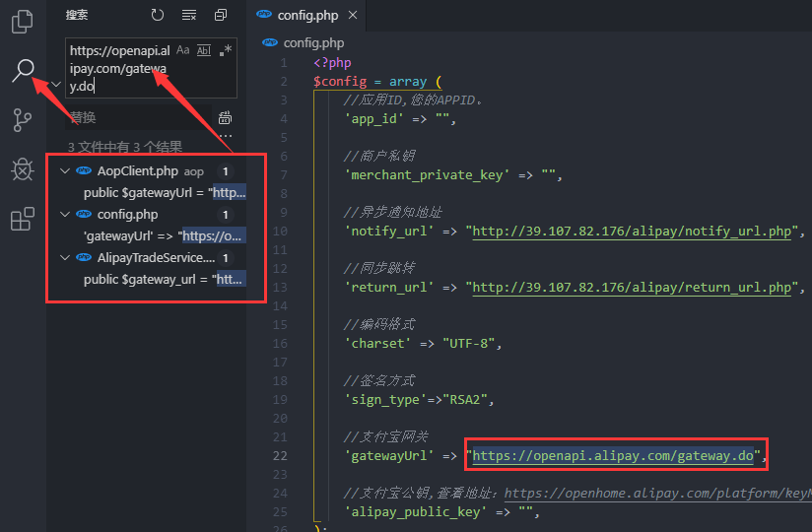This screenshot has width=812, height=532.
Task: Click the 'charset' key text
Action: 377,344
